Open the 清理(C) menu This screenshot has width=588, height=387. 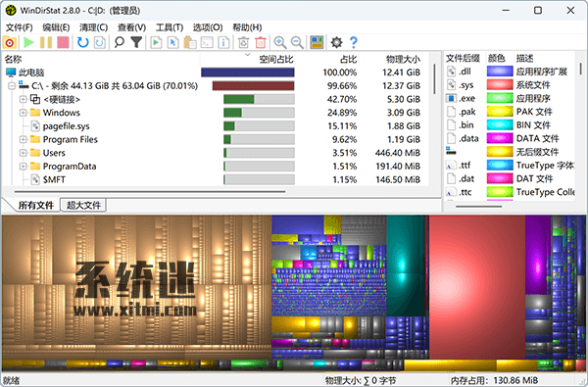pyautogui.click(x=93, y=27)
